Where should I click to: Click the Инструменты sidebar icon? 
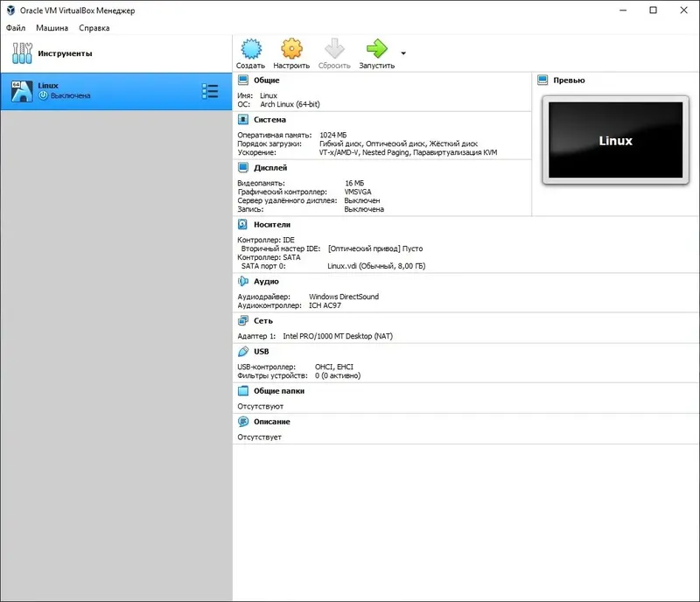[x=23, y=52]
